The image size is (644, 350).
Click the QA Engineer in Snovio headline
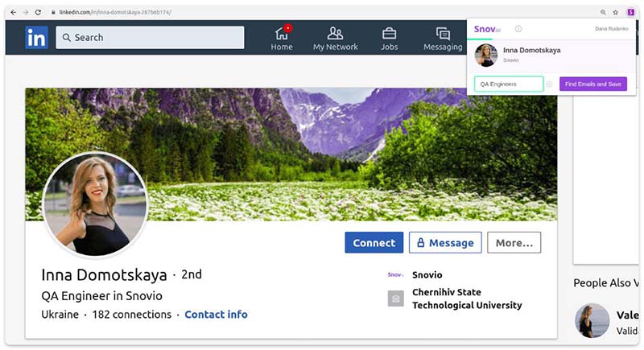click(x=102, y=296)
